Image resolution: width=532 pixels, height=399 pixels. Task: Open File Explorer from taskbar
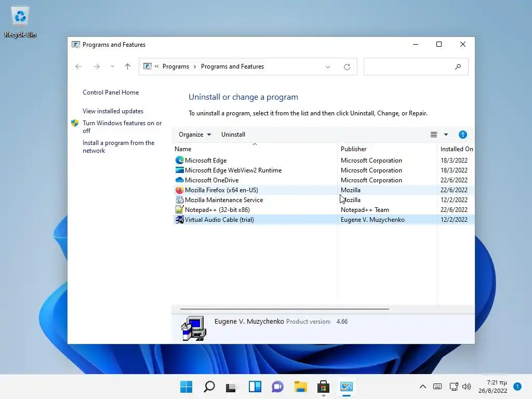(x=301, y=387)
